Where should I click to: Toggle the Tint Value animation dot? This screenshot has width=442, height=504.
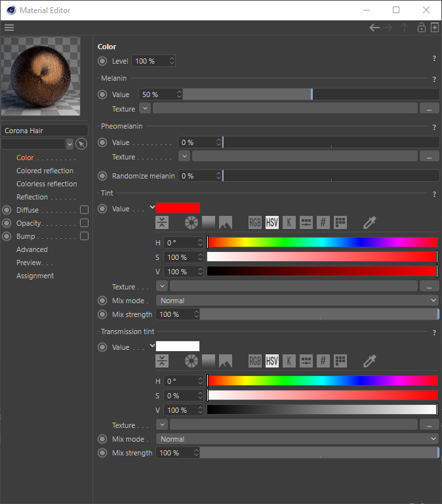click(x=102, y=209)
